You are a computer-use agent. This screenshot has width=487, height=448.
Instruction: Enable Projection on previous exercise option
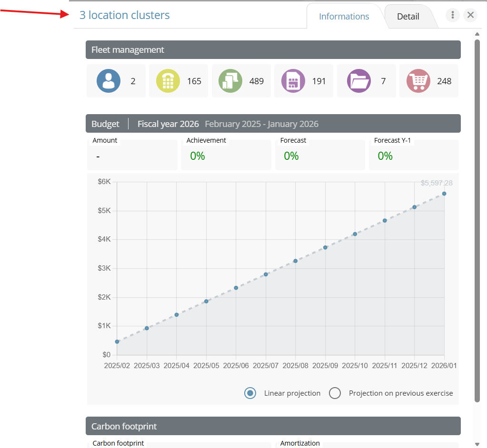[x=335, y=393]
